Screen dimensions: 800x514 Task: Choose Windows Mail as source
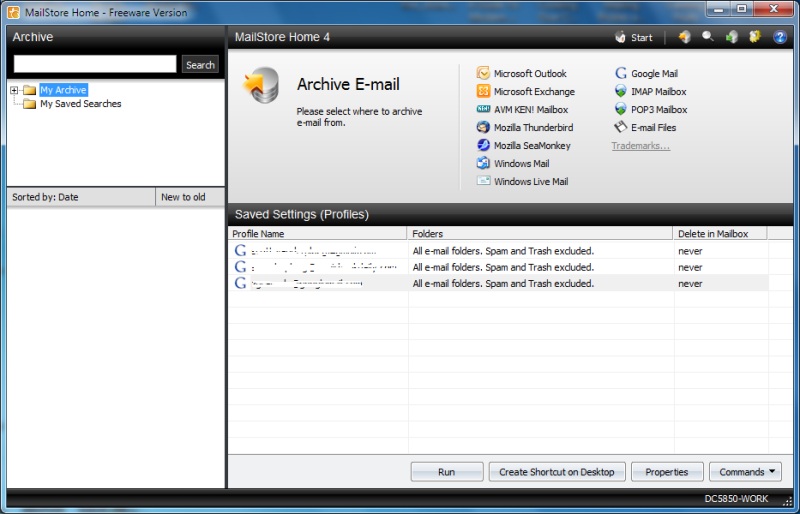click(513, 163)
